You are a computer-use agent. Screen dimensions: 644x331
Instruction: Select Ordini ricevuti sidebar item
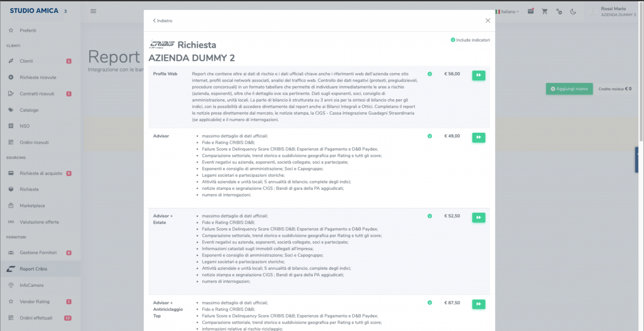pos(40,143)
